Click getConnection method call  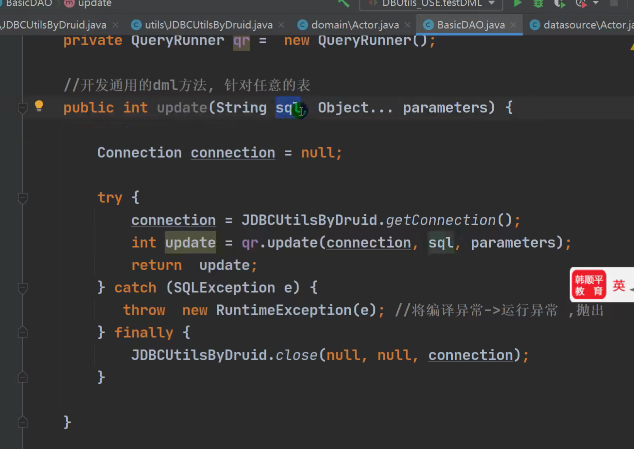click(441, 220)
